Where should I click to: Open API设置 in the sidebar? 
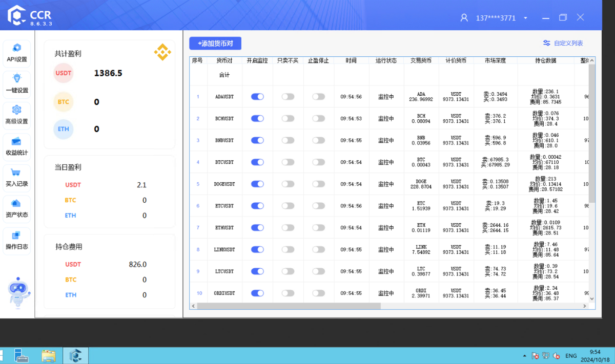click(x=16, y=53)
